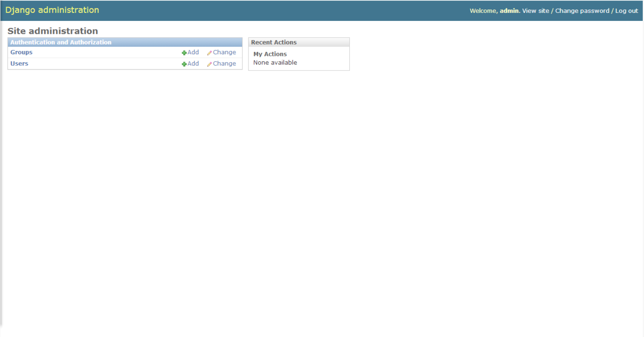Open Change link for Groups
Viewport: 644px width, 337px height.
coord(224,52)
